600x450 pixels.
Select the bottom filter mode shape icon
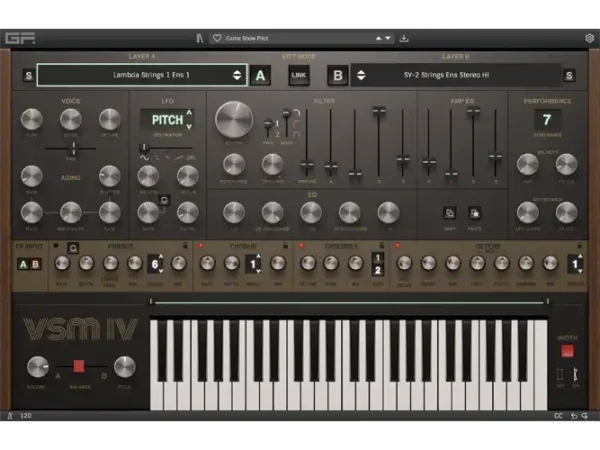297,134
